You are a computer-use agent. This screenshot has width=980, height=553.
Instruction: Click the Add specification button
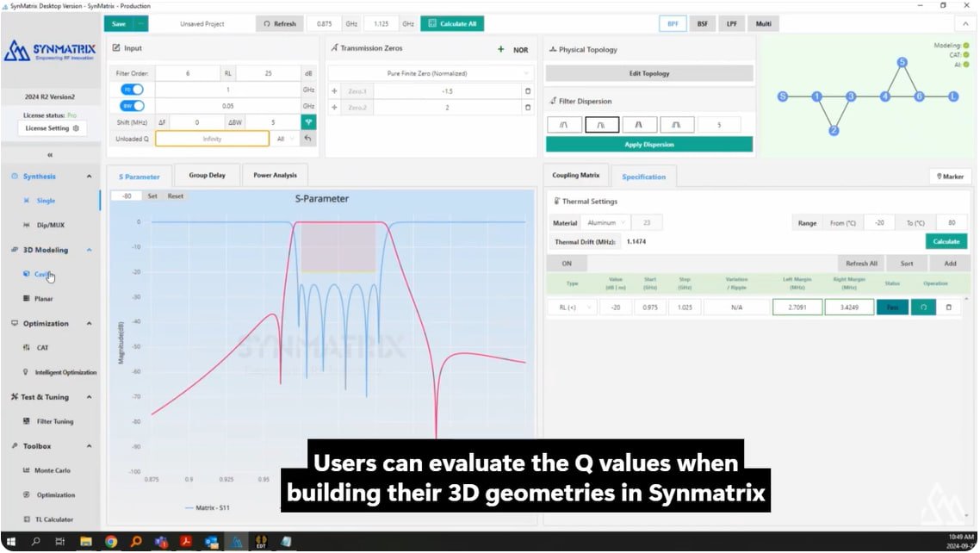[x=949, y=263]
